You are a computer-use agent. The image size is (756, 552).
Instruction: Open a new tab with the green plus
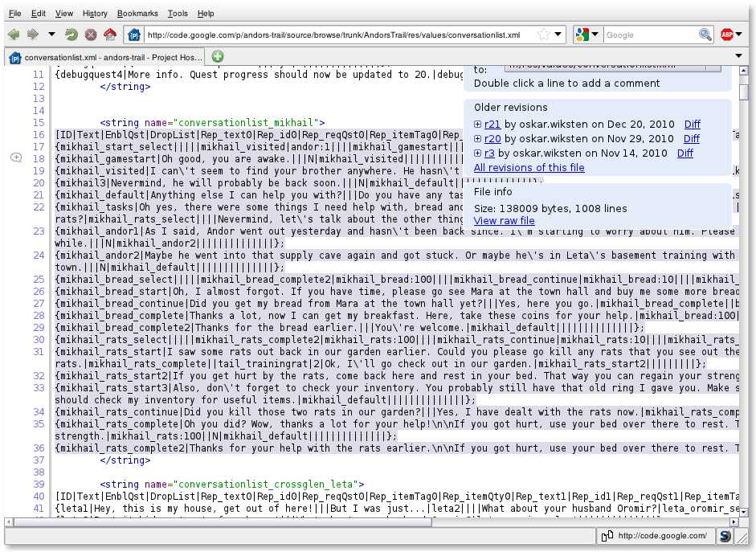point(217,56)
